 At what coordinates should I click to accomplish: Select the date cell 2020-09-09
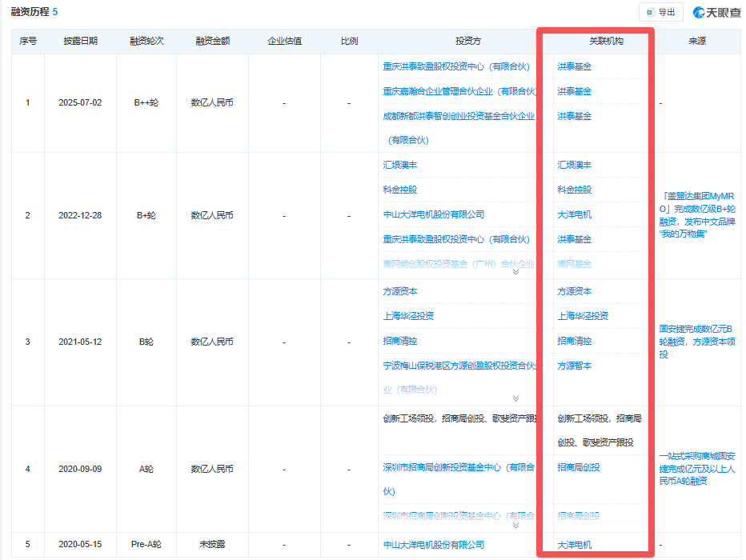[80, 469]
